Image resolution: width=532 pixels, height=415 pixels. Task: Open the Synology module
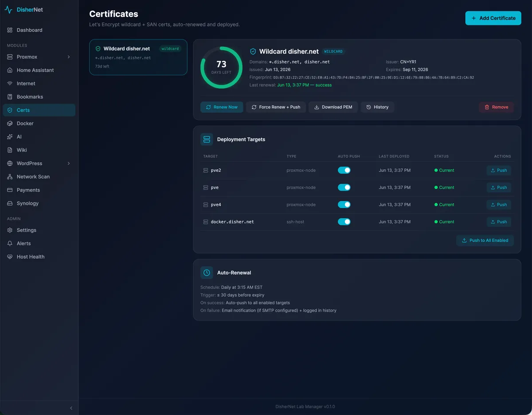point(39,203)
